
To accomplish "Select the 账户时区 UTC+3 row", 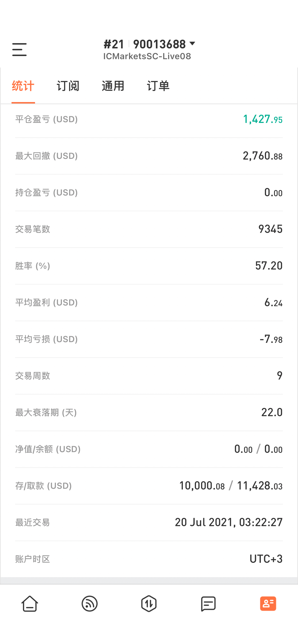I will point(149,559).
